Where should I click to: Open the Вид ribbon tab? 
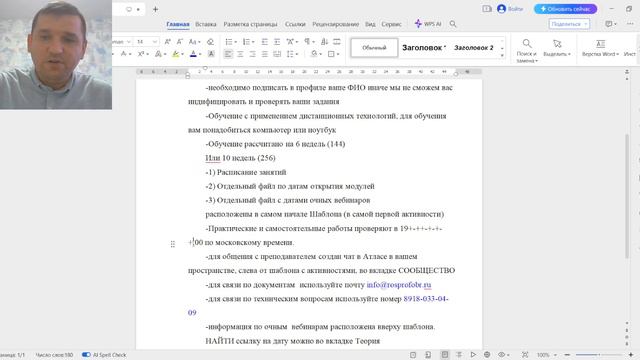pyautogui.click(x=370, y=24)
